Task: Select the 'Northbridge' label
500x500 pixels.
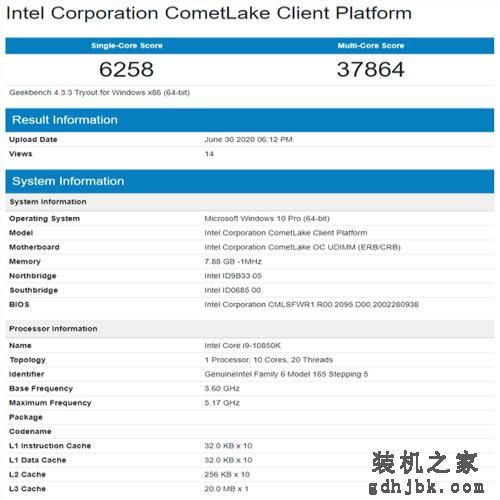Action: [x=33, y=276]
